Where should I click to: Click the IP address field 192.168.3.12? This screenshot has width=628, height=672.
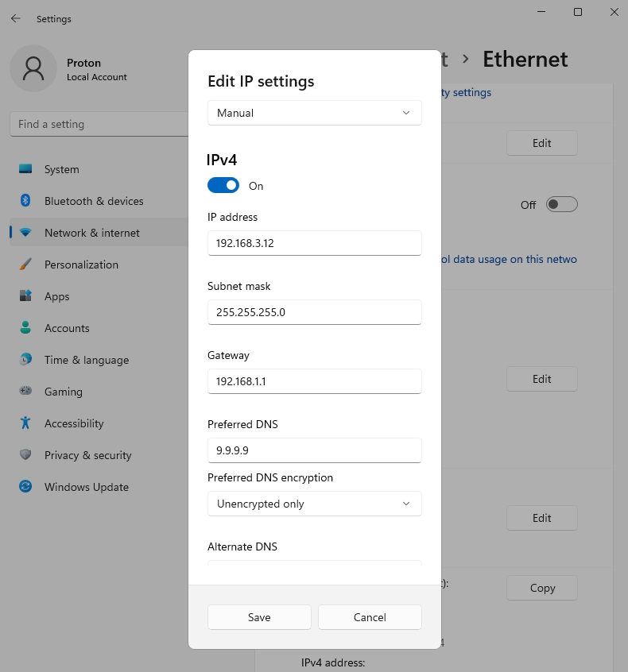(x=315, y=243)
